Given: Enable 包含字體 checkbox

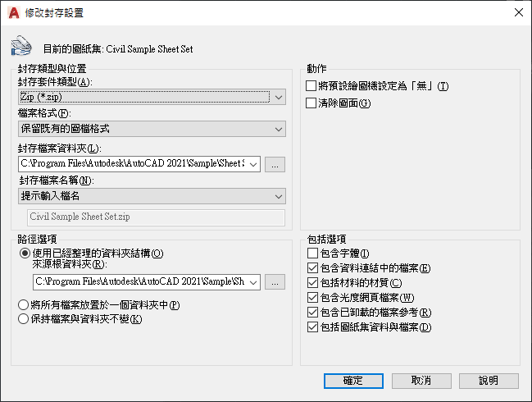Looking at the screenshot, I should (x=312, y=254).
